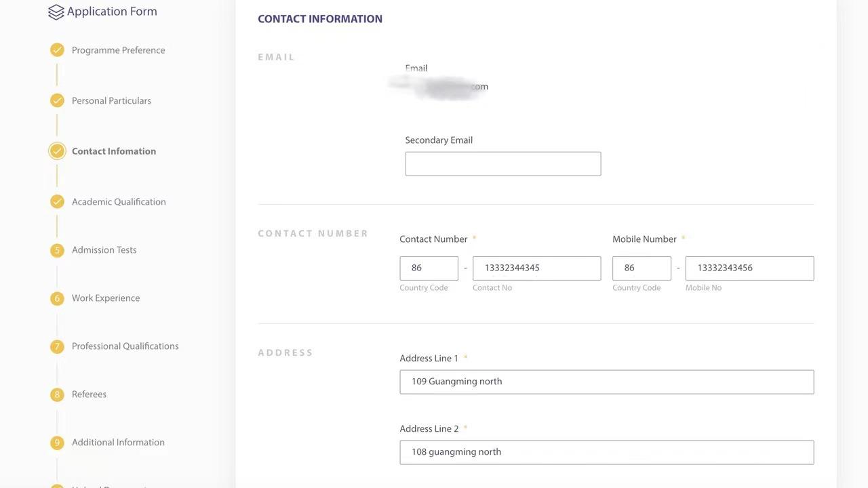Click the Contact No field 13332344345
Screen dimensions: 868x488
pos(537,268)
